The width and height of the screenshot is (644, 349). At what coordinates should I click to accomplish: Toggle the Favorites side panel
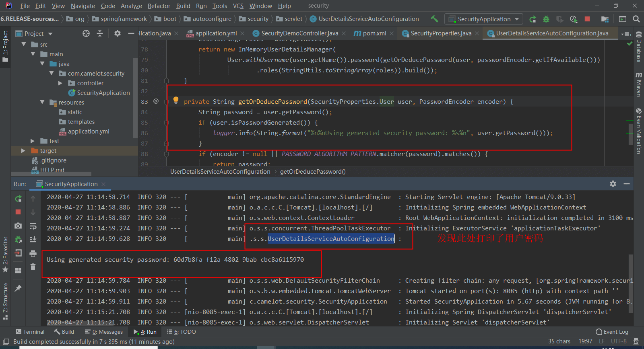click(5, 254)
